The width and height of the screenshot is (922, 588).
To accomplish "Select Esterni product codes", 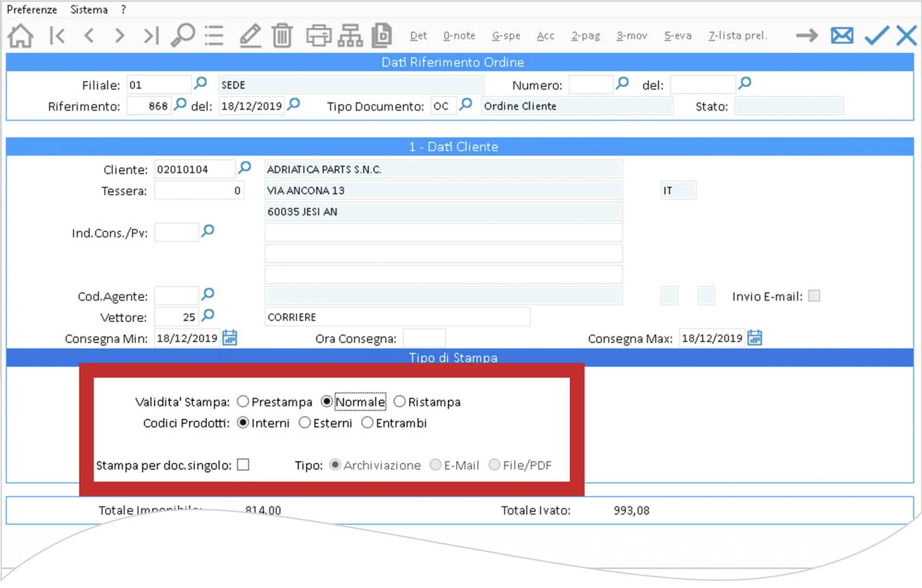I will (305, 423).
